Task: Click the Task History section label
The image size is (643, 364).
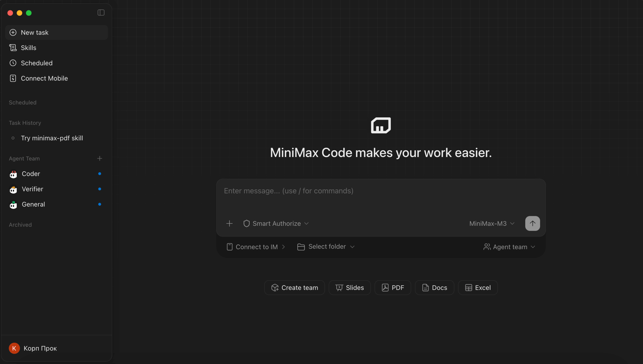Action: (25, 123)
